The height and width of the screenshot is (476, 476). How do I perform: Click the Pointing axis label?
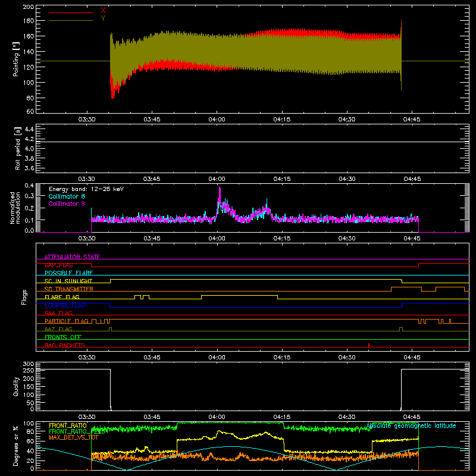(x=16, y=59)
